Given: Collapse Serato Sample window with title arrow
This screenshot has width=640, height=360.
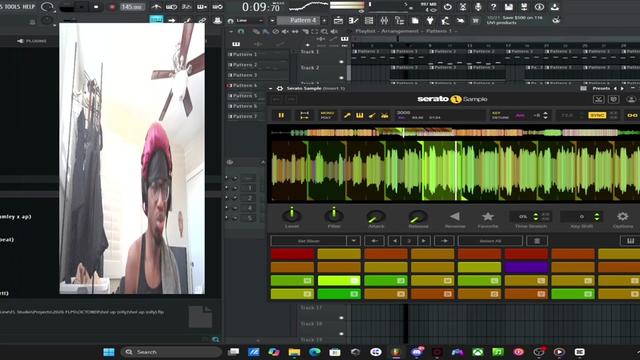Looking at the screenshot, I should coord(271,88).
